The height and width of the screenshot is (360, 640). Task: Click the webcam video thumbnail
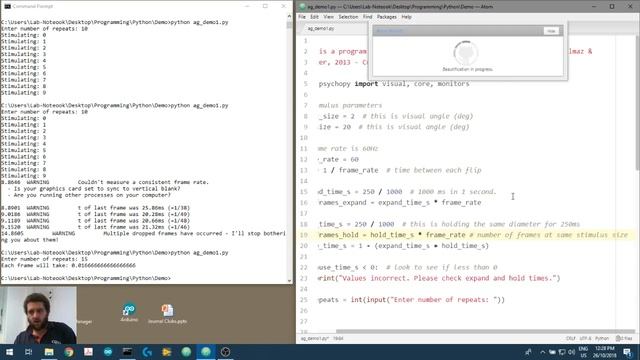click(38, 315)
